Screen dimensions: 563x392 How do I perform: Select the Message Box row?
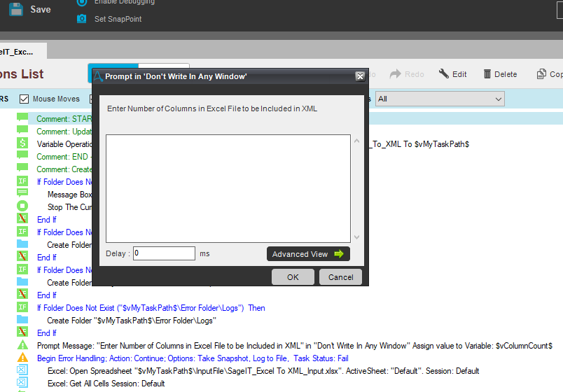[x=69, y=195]
